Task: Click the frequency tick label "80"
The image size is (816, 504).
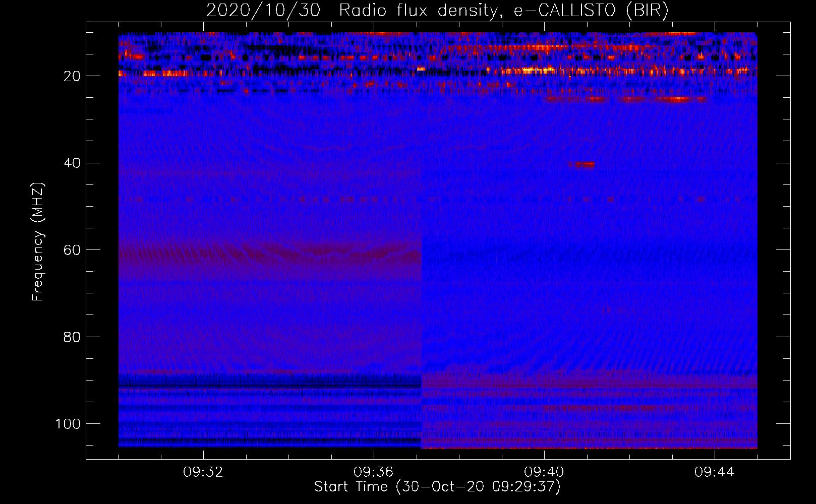Action: click(72, 337)
